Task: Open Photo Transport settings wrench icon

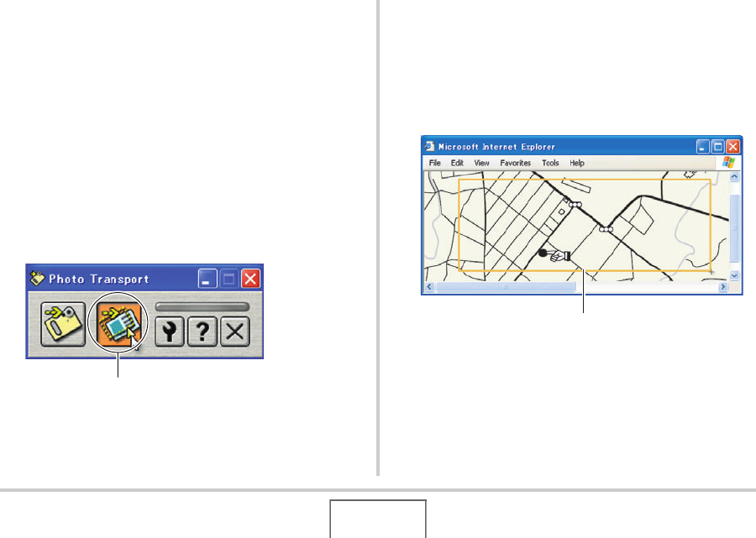Action: pyautogui.click(x=169, y=332)
